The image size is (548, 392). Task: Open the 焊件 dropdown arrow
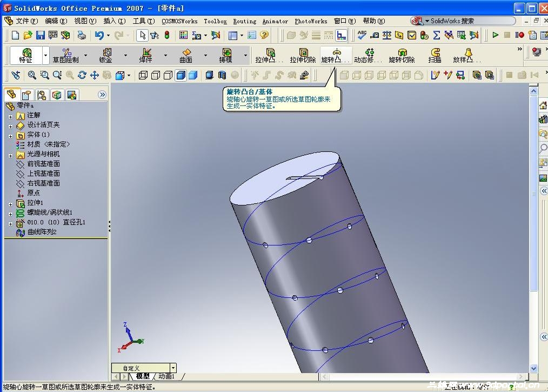[165, 55]
